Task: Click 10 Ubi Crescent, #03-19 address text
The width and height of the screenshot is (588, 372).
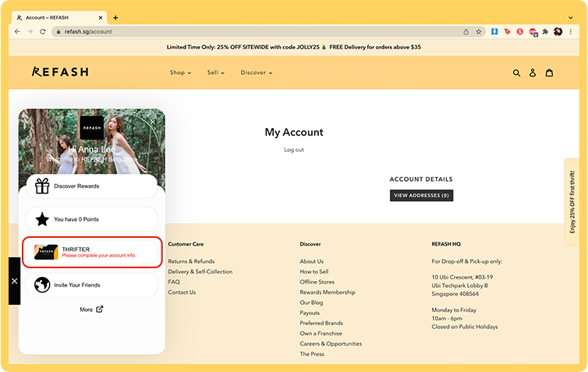Action: point(462,277)
